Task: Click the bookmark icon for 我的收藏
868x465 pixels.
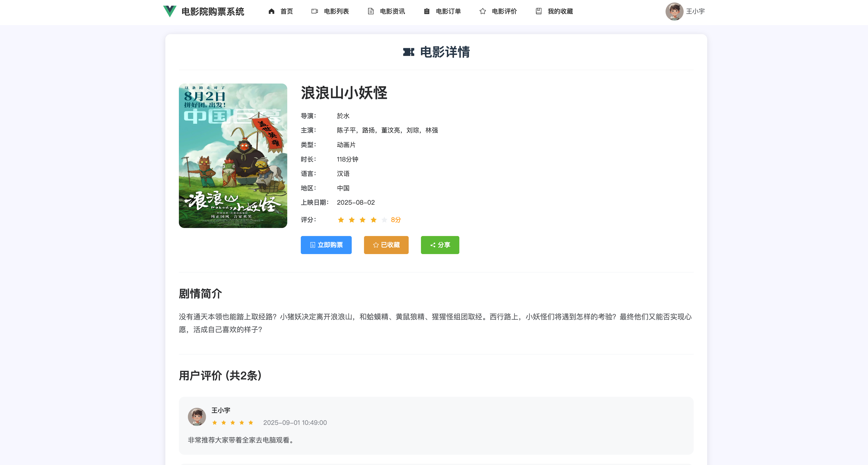Action: click(538, 11)
